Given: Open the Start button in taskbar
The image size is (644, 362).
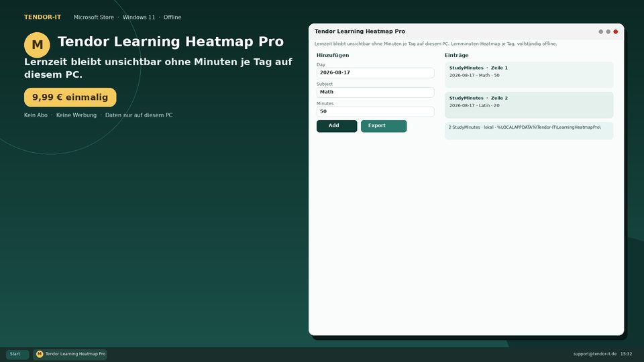Looking at the screenshot, I should pyautogui.click(x=17, y=354).
